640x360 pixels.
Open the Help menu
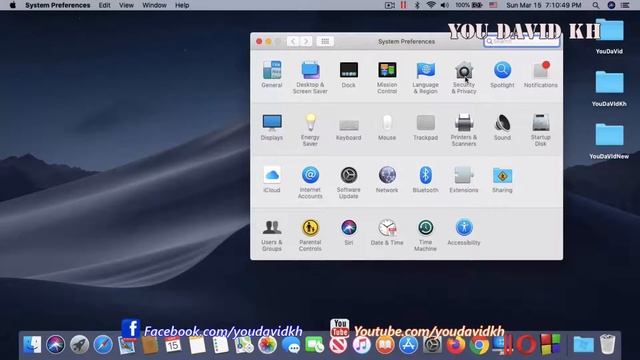[182, 5]
